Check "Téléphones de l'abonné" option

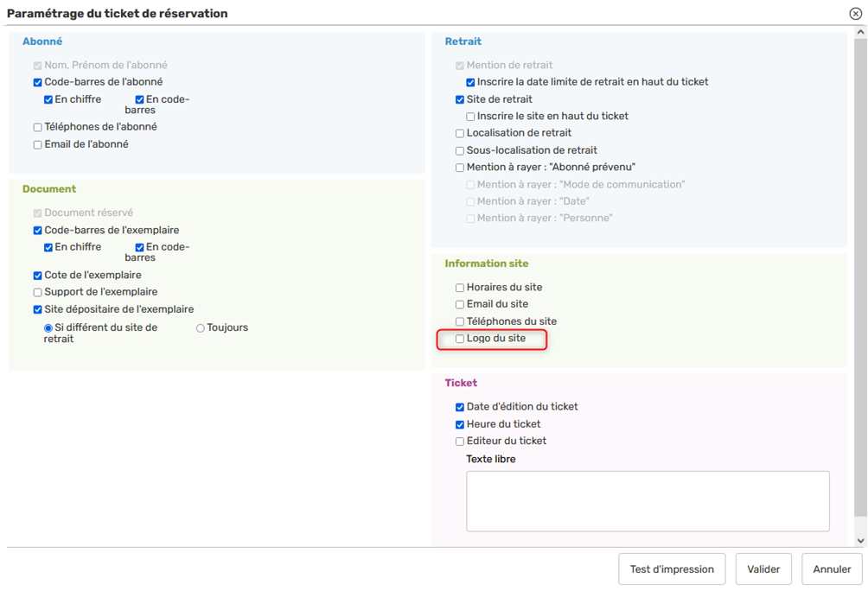37,127
